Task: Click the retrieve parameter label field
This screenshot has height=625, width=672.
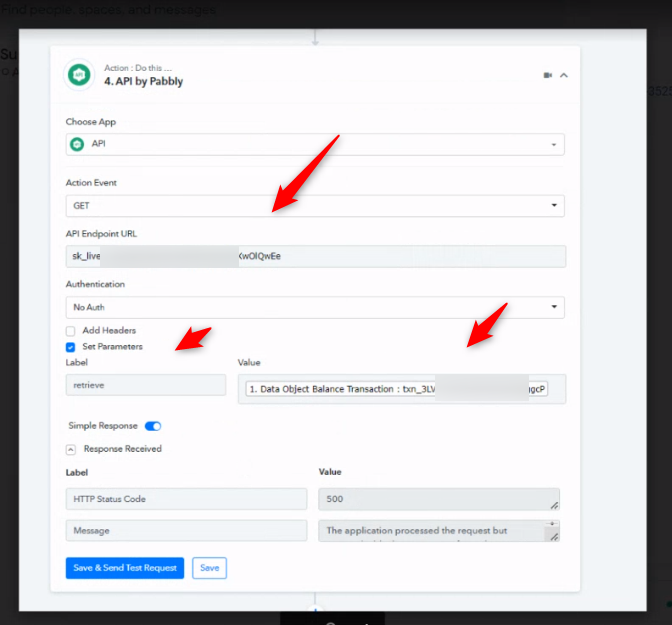Action: [146, 385]
